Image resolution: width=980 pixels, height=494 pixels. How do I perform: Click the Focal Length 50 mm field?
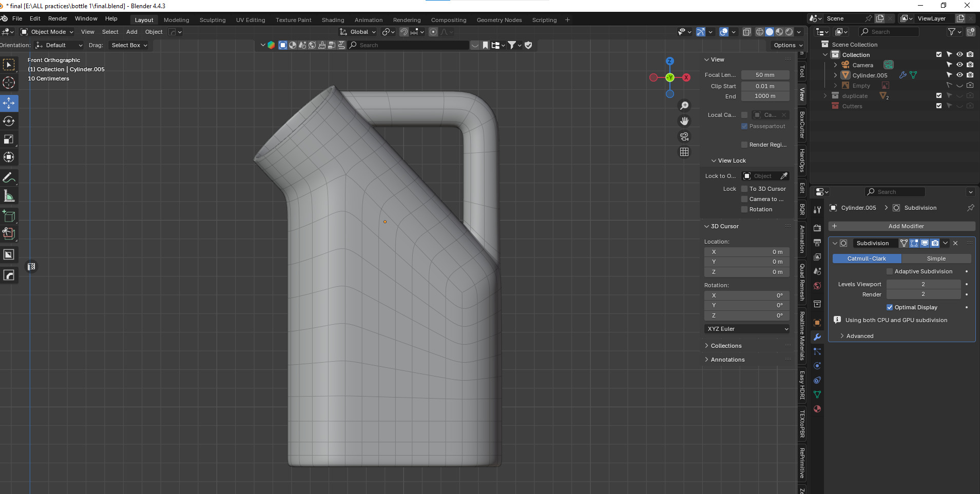765,75
